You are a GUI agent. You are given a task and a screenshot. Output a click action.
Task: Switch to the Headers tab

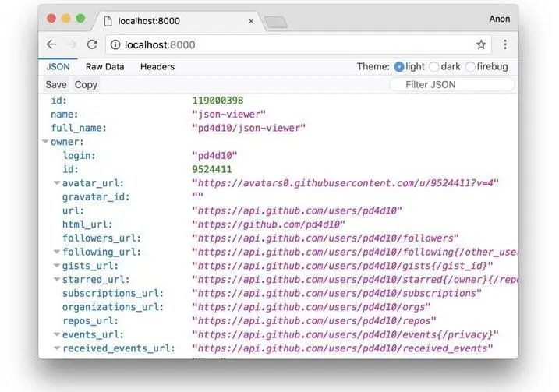157,67
